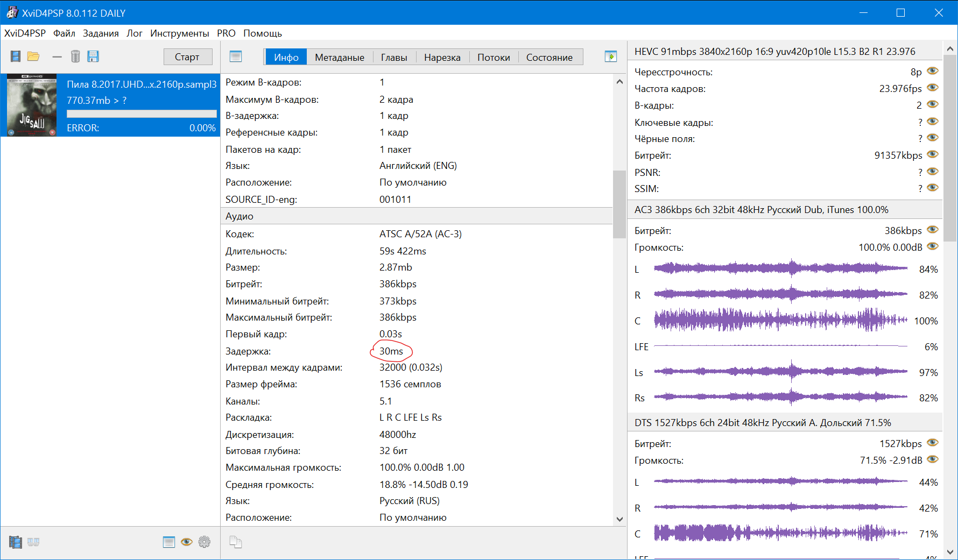Click the add video file film icon
958x560 pixels.
click(x=16, y=56)
